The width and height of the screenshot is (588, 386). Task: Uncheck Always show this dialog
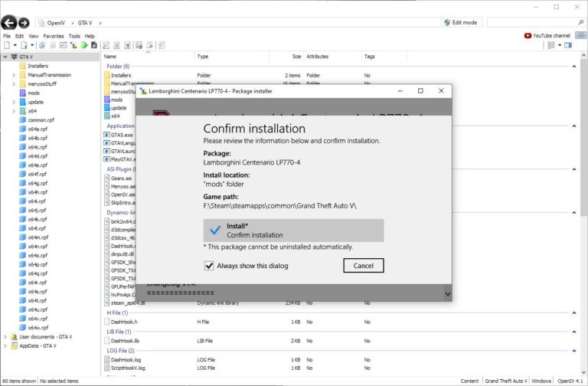[209, 266]
